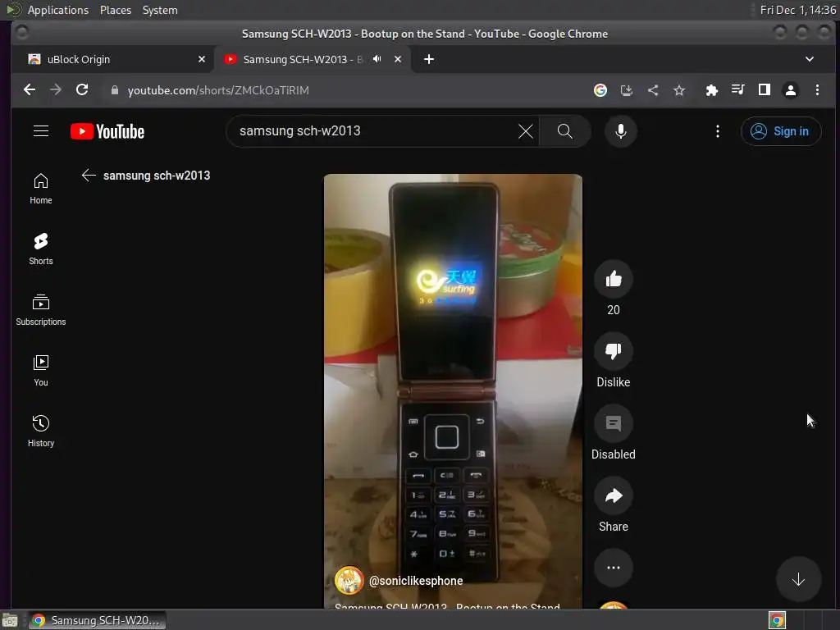Sign in to YouTube

click(781, 131)
